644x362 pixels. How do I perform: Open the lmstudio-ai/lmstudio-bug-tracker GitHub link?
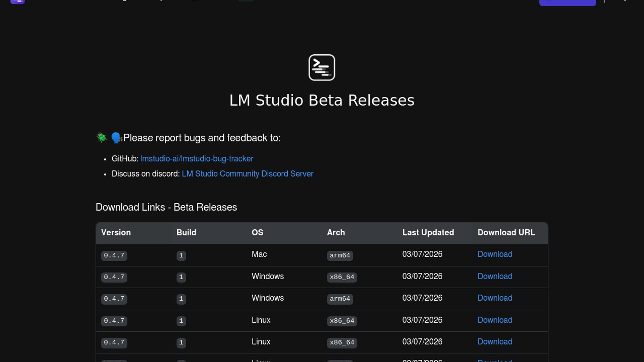(x=197, y=159)
